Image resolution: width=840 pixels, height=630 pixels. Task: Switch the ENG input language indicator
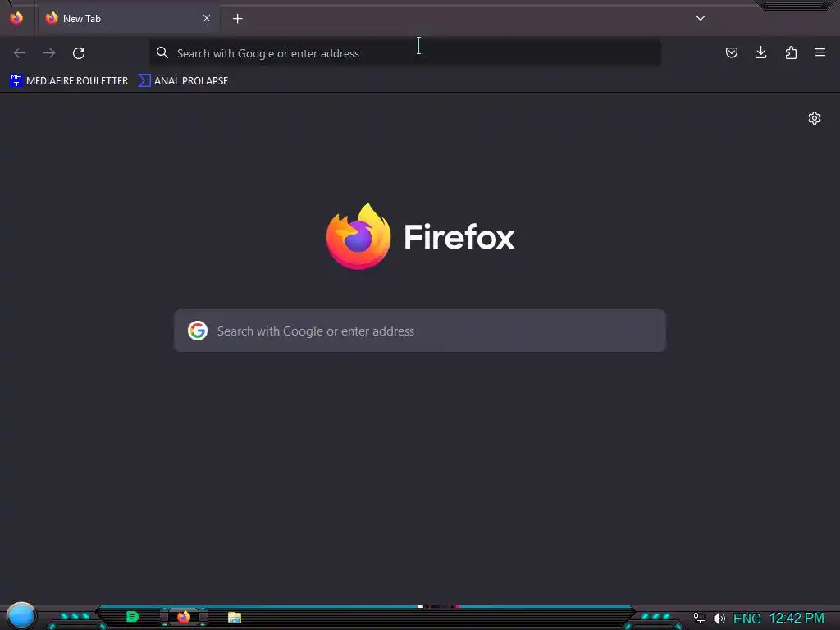pyautogui.click(x=746, y=619)
